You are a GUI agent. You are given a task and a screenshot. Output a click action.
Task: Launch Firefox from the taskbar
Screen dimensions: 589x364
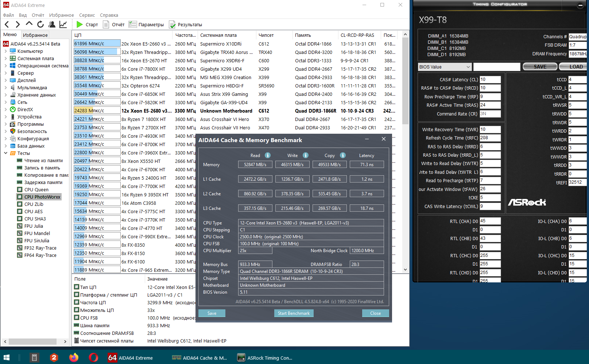pyautogui.click(x=74, y=357)
